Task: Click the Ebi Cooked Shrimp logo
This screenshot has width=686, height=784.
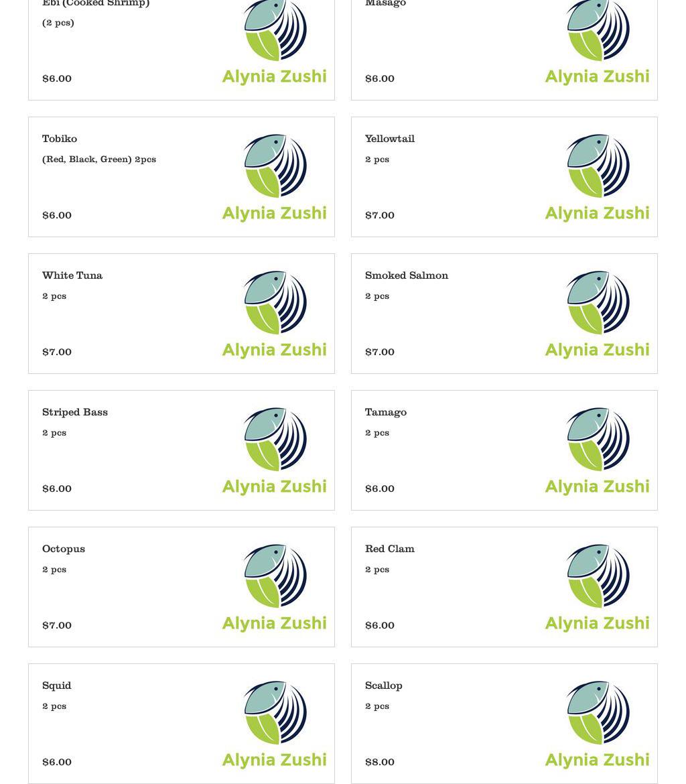Action: [x=275, y=42]
